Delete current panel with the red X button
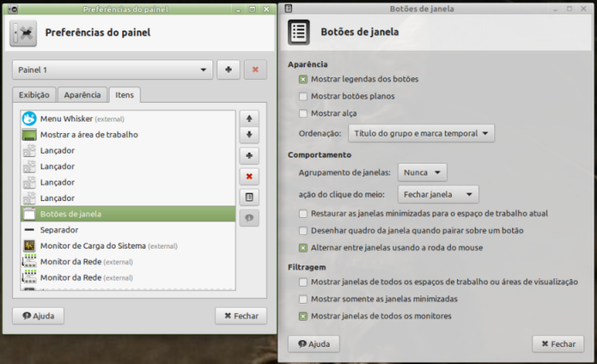Viewport: 597px width, 364px height. [255, 70]
